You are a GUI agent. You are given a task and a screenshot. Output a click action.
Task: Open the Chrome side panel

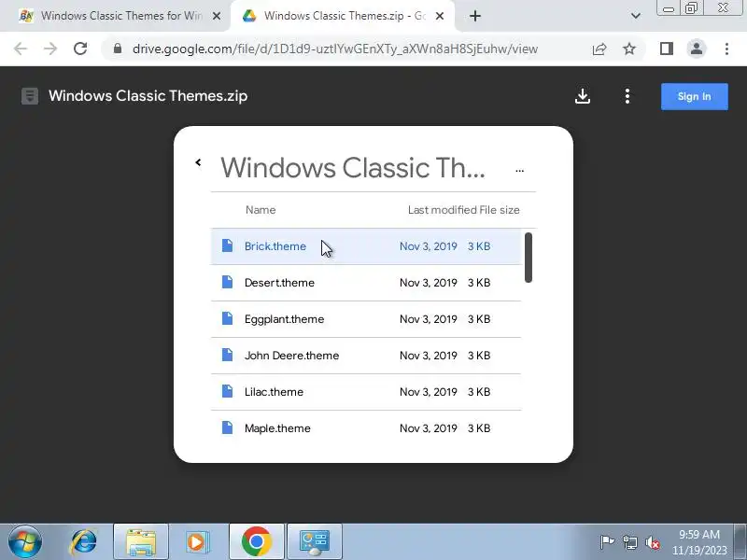click(667, 49)
